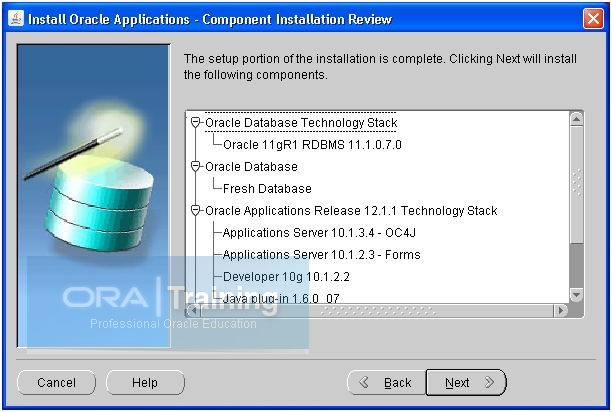Select Applications Server 10.1.2.3 - Forms
The height and width of the screenshot is (412, 612).
pos(322,255)
